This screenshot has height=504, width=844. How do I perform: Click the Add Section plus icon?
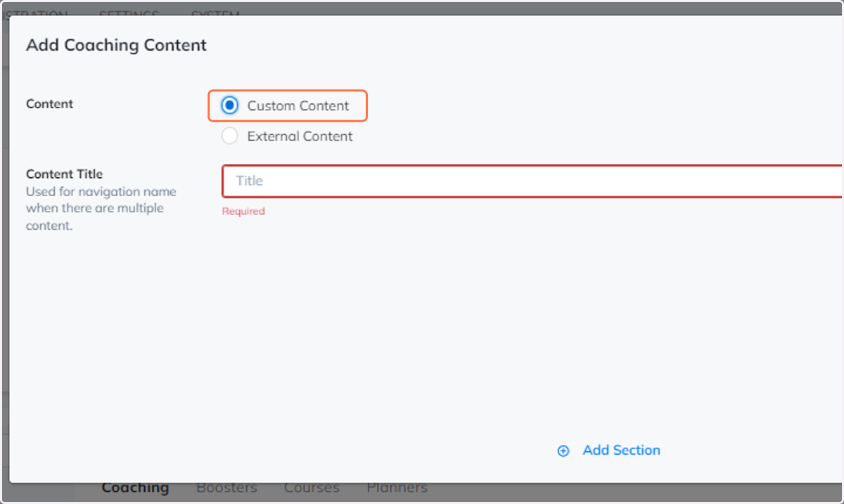(x=563, y=451)
